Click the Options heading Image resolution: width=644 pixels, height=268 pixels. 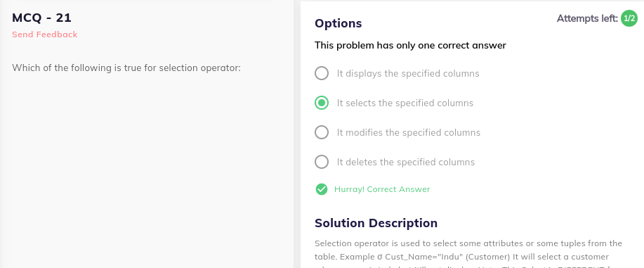point(338,23)
